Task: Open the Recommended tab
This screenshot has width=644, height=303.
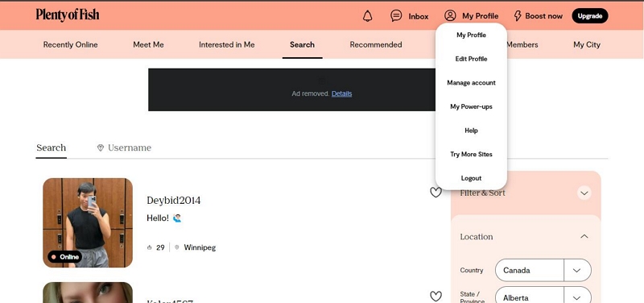Action: click(x=376, y=45)
